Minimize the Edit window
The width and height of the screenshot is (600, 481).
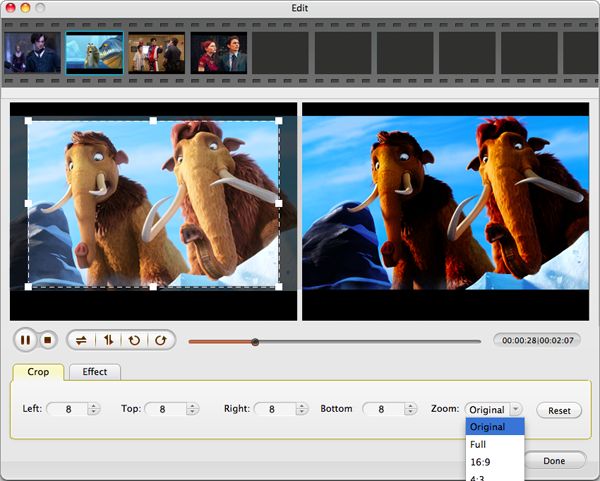click(x=25, y=7)
